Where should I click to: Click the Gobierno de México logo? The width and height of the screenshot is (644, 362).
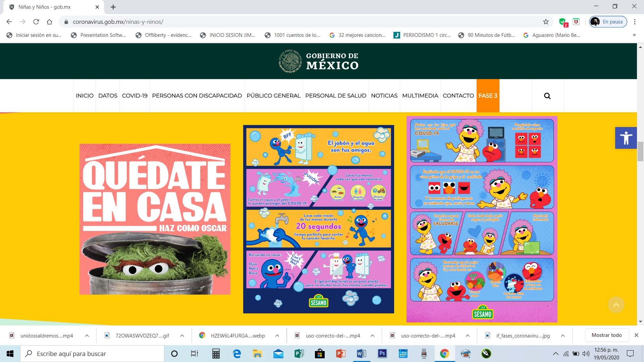pyautogui.click(x=318, y=61)
